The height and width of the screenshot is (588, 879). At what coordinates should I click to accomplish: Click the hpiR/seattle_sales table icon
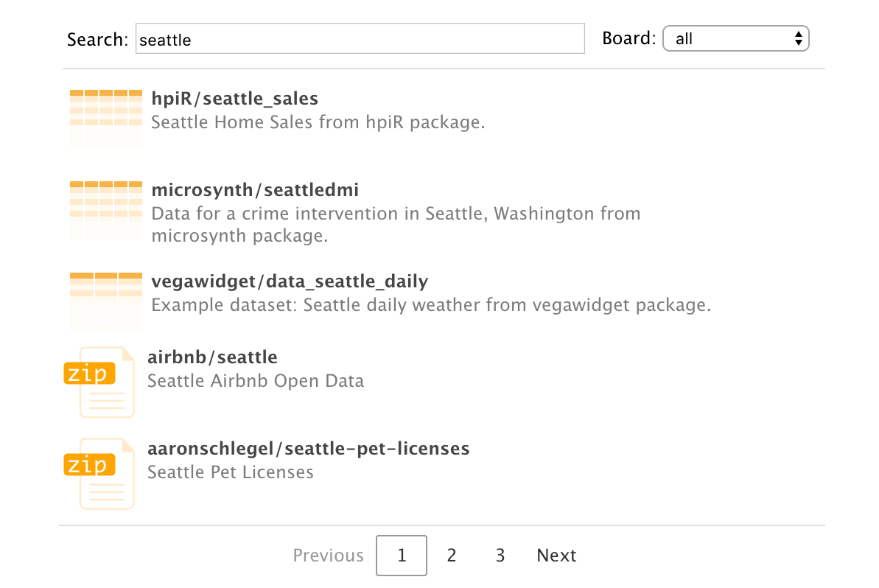pyautogui.click(x=105, y=118)
